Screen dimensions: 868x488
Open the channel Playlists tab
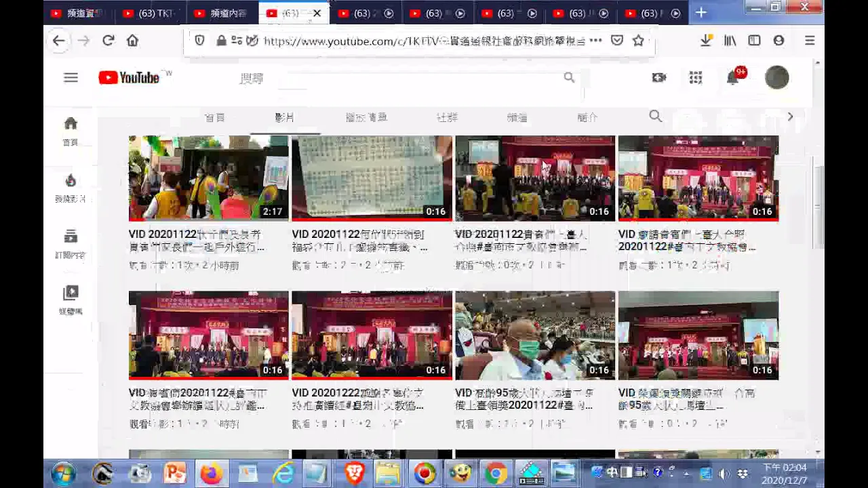point(367,117)
